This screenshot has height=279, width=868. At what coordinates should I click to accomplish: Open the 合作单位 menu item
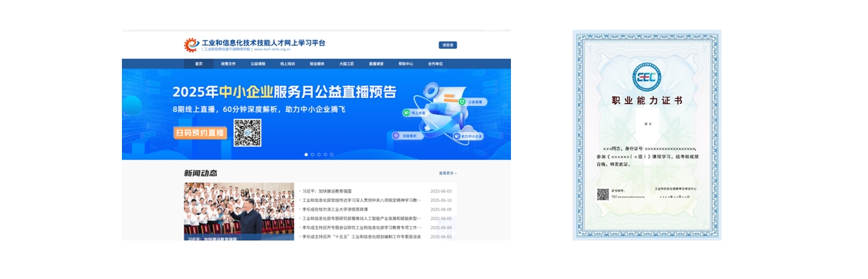pos(435,64)
